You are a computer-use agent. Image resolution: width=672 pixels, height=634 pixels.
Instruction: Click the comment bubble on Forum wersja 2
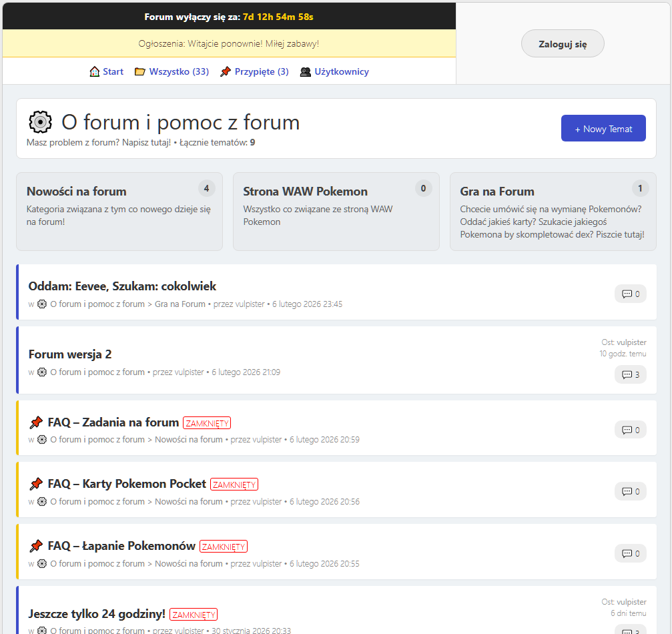pos(630,374)
